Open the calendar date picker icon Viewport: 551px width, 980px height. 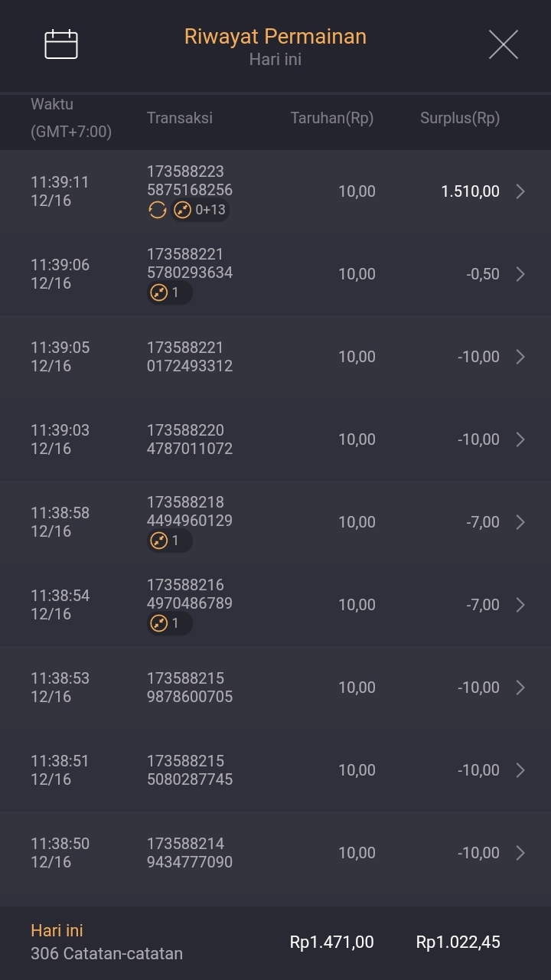(x=61, y=44)
